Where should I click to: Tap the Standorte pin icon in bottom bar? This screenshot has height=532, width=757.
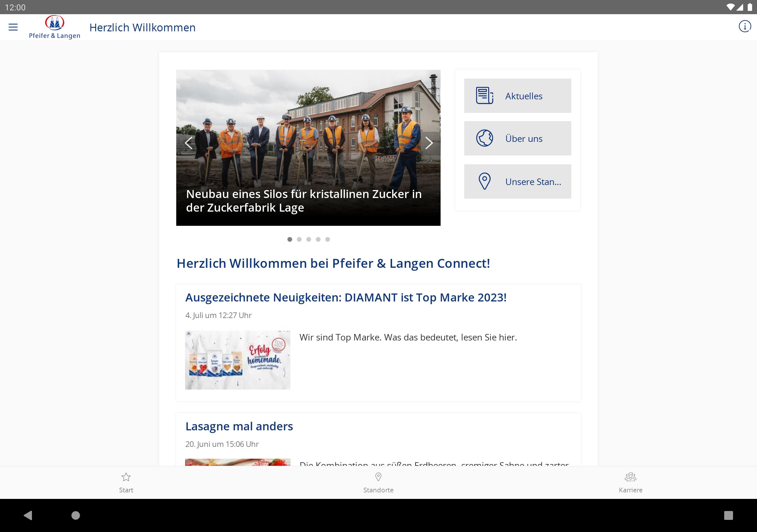(378, 477)
